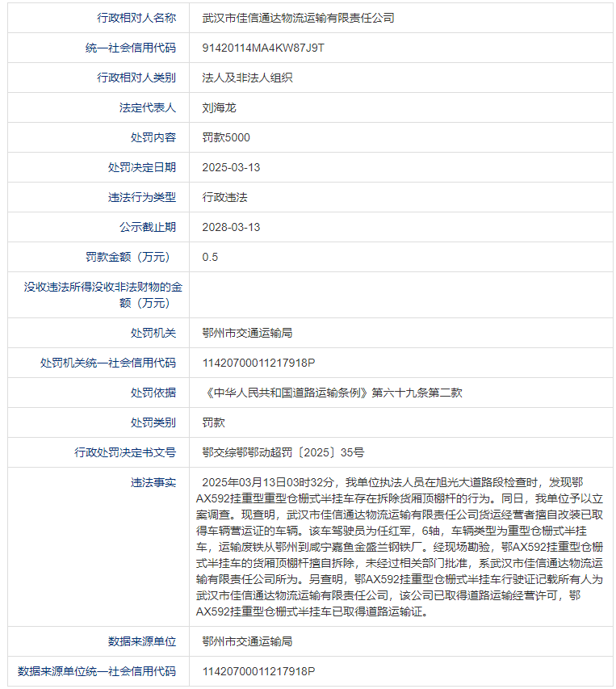The image size is (616, 689).
Task: Select the label '处罚内容'
Action: click(153, 137)
